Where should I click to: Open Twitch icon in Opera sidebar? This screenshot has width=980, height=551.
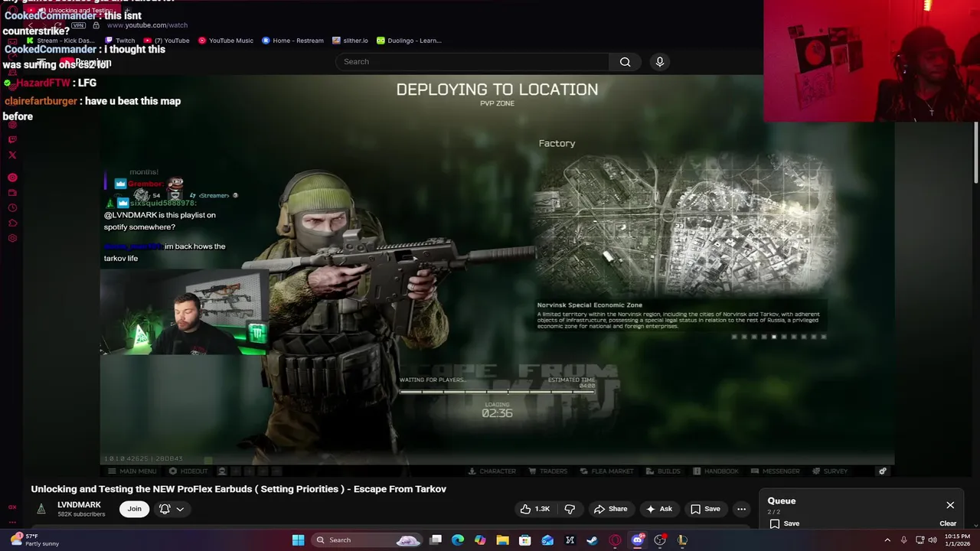point(12,139)
